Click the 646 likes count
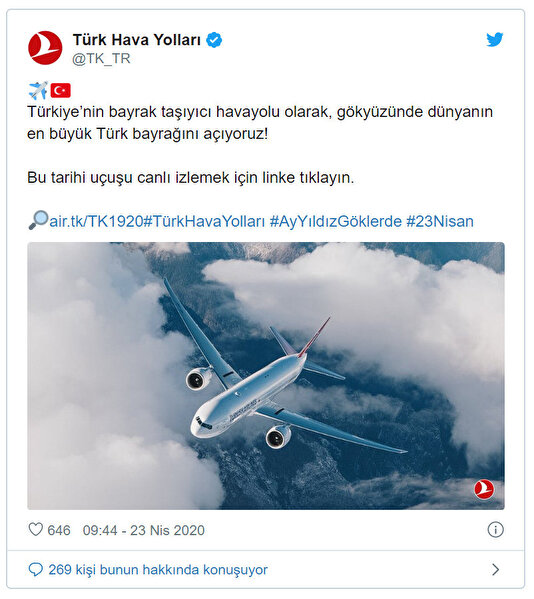The image size is (534, 599). 59,530
